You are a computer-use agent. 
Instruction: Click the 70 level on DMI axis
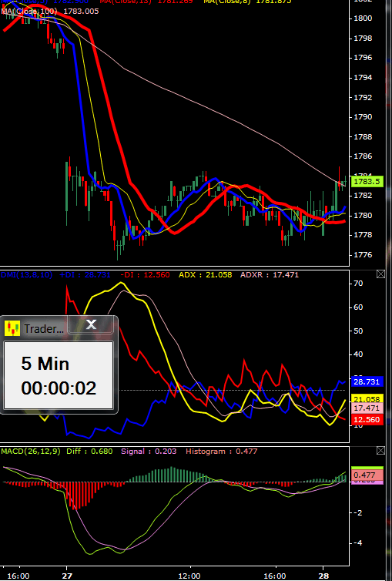click(x=358, y=284)
